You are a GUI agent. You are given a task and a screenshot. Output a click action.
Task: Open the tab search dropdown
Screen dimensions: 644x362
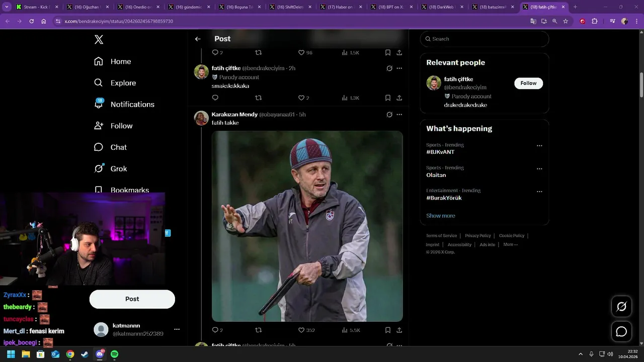click(x=7, y=7)
